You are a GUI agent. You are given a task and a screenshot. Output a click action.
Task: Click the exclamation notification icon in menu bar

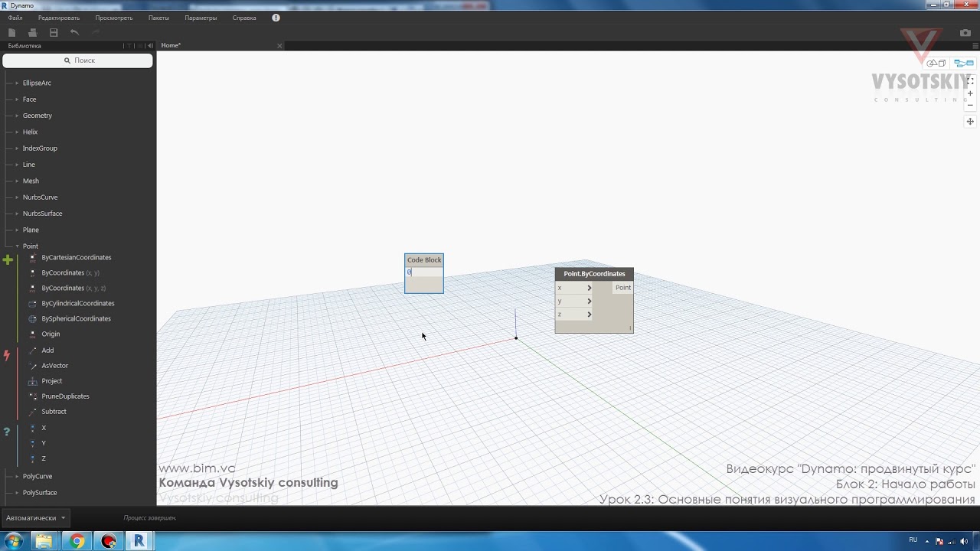(x=276, y=18)
